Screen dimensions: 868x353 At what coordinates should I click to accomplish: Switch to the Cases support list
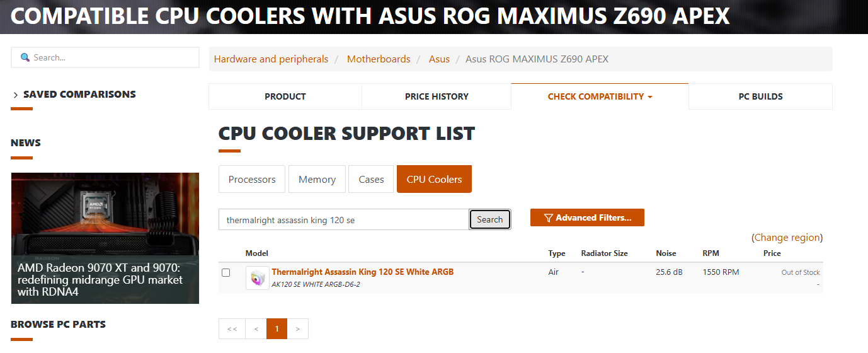371,180
